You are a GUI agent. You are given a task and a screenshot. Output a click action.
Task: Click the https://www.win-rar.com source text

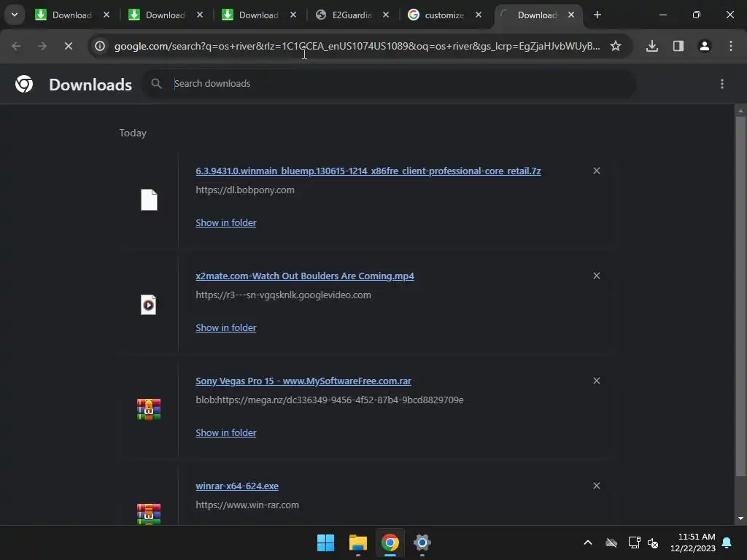247,505
